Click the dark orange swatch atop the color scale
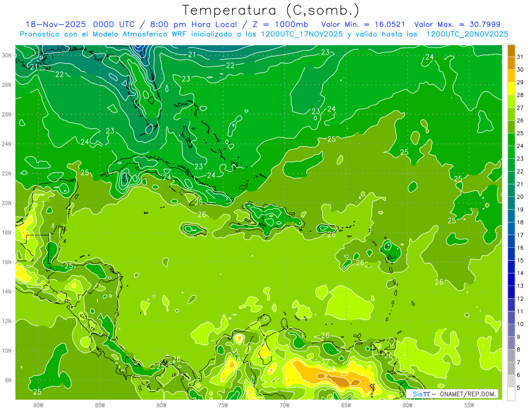The width and height of the screenshot is (532, 411). coord(511,51)
